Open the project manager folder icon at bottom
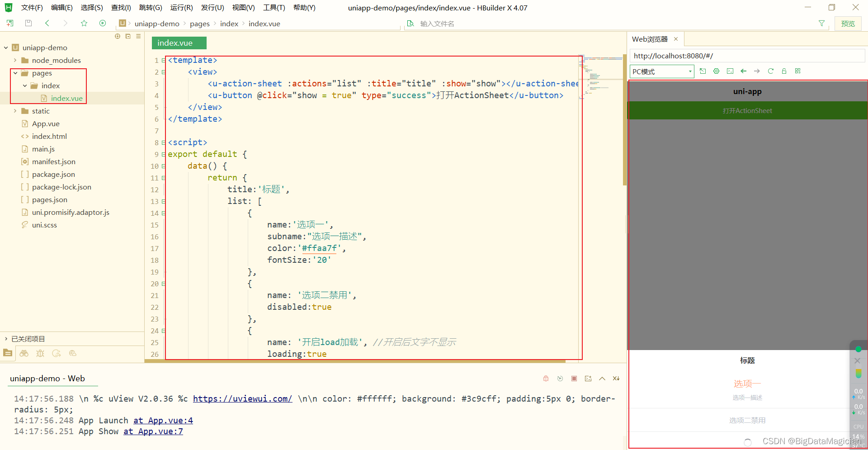 [8, 353]
